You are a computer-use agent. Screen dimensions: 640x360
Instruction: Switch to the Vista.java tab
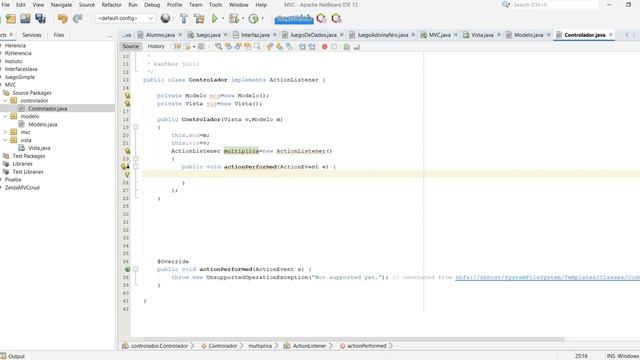[482, 35]
